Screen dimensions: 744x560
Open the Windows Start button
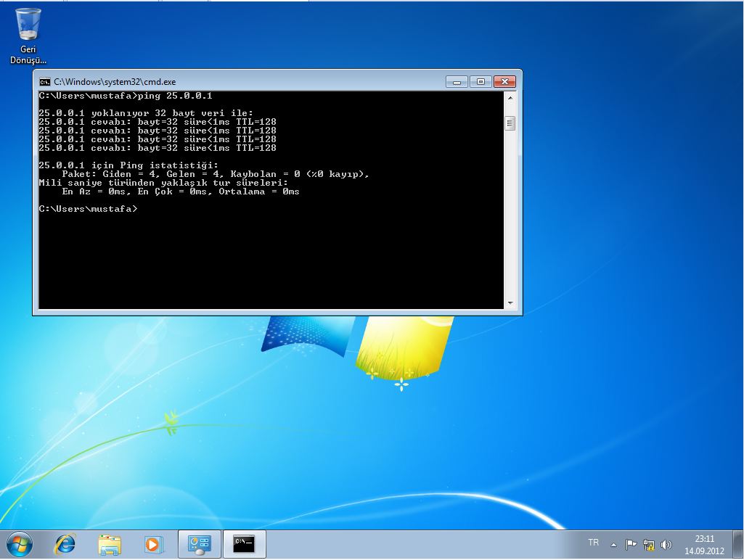pos(20,544)
